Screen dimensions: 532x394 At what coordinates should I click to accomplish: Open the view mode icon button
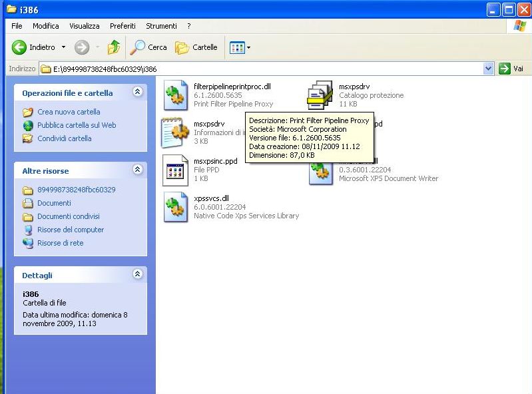(237, 47)
